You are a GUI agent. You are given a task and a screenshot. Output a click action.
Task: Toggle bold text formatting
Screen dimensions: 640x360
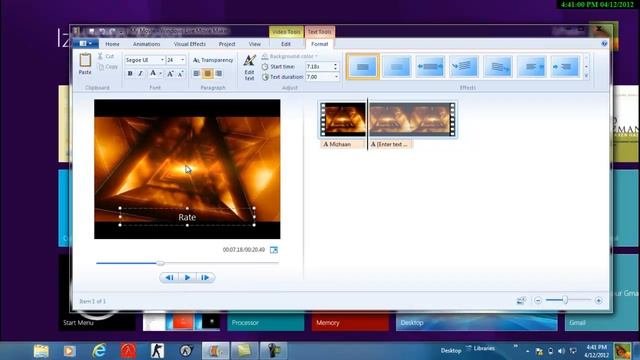coord(130,73)
